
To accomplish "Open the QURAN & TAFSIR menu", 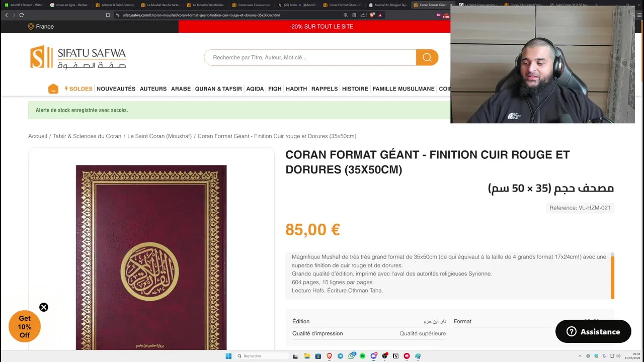I will pyautogui.click(x=218, y=89).
